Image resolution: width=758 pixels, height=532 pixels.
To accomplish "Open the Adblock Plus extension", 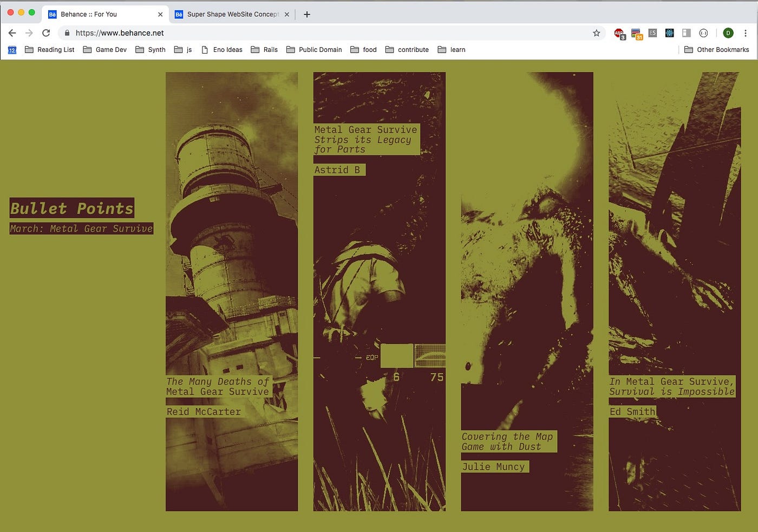I will (x=619, y=34).
